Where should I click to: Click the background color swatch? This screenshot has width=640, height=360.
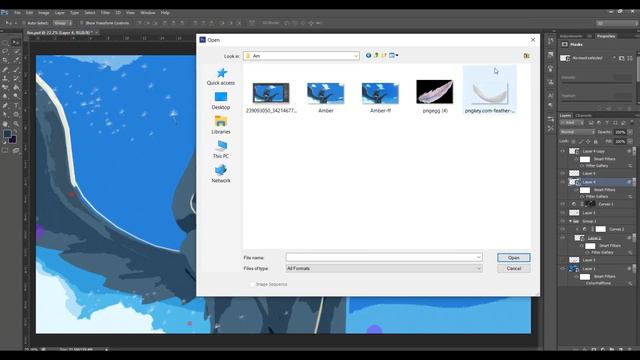[x=13, y=140]
